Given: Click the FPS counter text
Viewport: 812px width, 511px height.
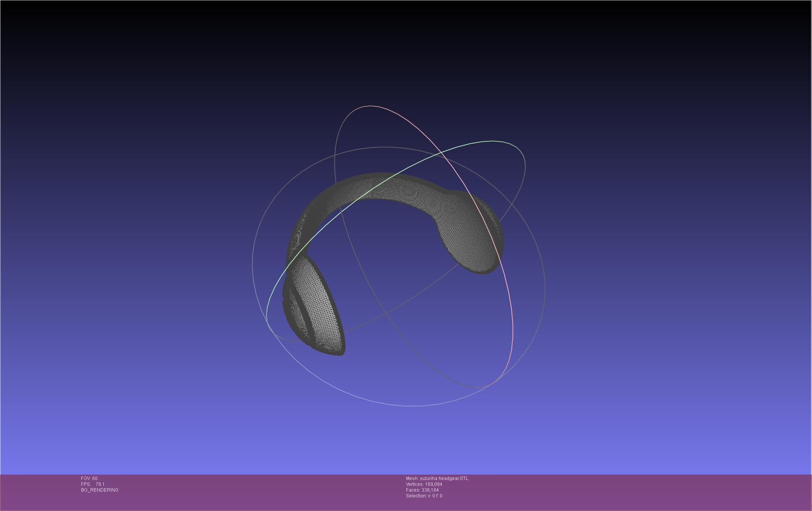Looking at the screenshot, I should (93, 484).
